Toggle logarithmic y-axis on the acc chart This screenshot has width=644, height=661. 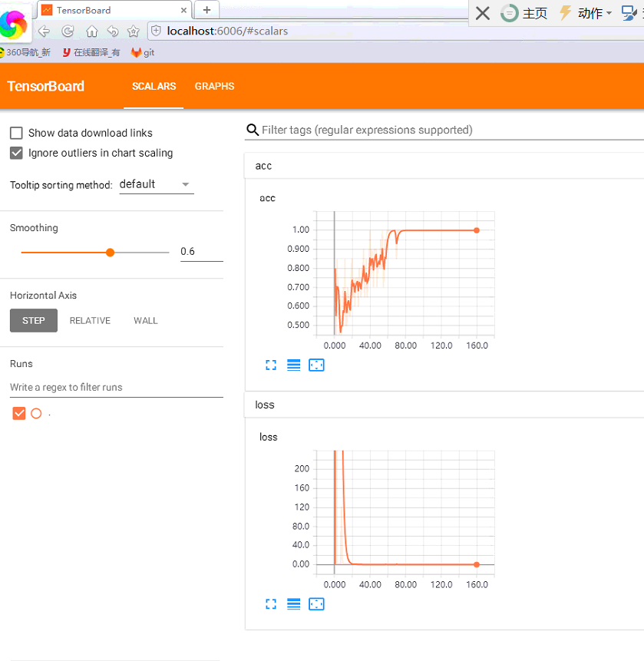pos(293,365)
